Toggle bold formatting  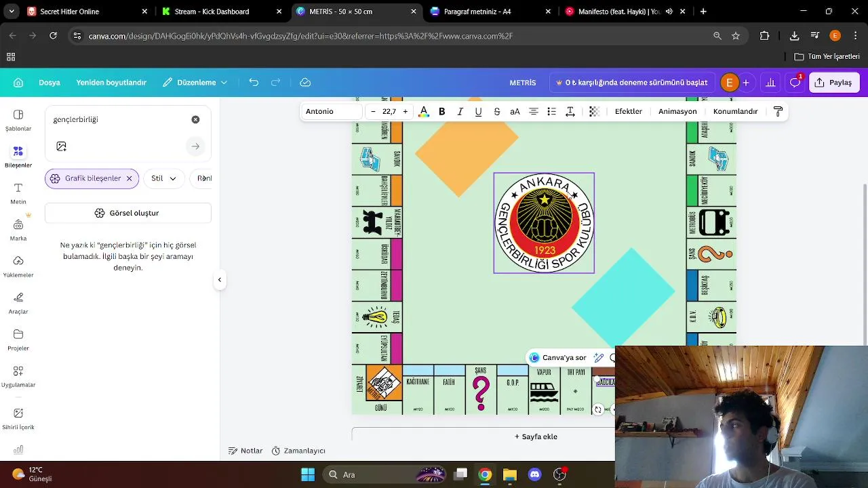click(x=442, y=111)
